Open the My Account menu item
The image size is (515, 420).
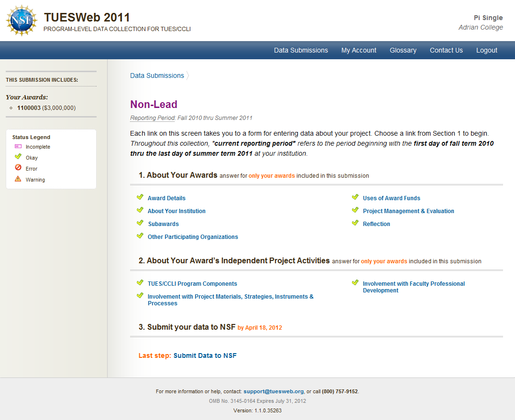point(359,50)
